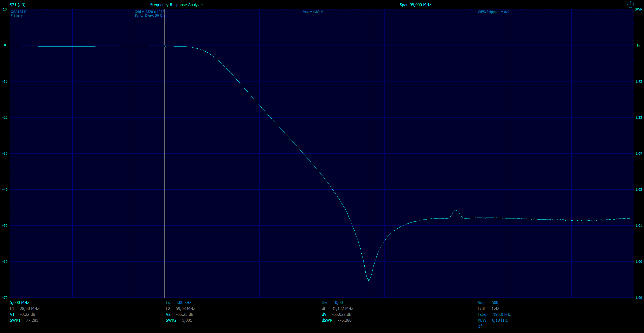Click the Sync, Dyn+, 50 Ohm text
This screenshot has width=644, height=333.
pyautogui.click(x=151, y=16)
